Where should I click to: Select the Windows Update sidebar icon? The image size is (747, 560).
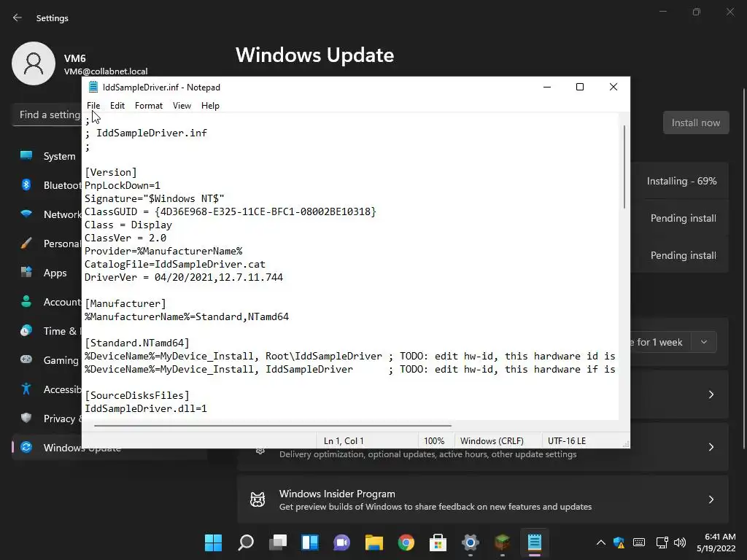pos(26,447)
